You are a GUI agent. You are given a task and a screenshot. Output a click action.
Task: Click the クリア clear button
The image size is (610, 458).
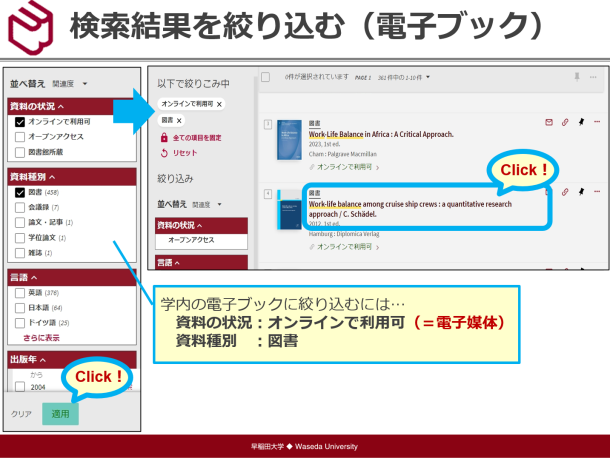(21, 413)
